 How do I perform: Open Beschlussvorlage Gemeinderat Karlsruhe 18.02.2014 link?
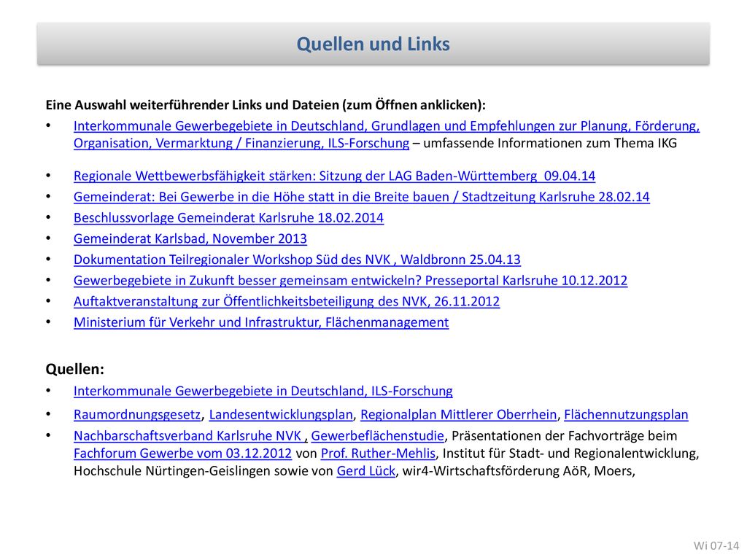tap(228, 217)
